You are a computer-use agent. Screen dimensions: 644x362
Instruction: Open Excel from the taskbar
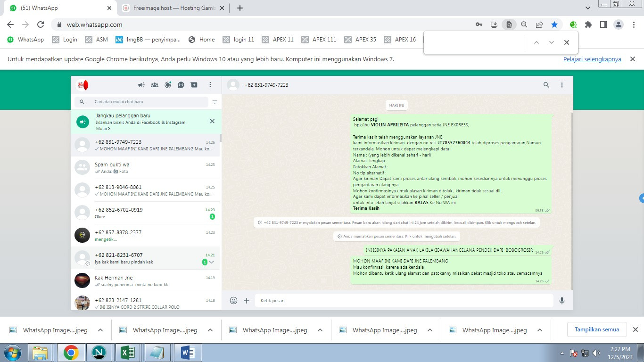coord(128,353)
